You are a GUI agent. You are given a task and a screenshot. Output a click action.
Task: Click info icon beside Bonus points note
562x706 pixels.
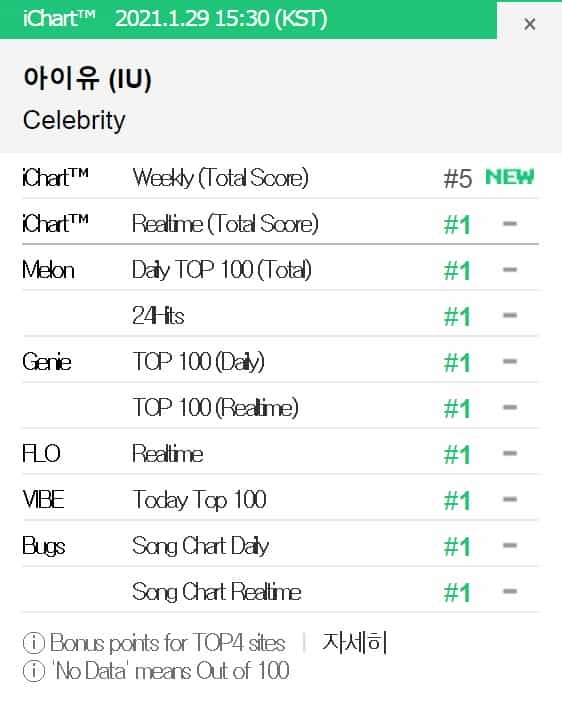pyautogui.click(x=33, y=643)
